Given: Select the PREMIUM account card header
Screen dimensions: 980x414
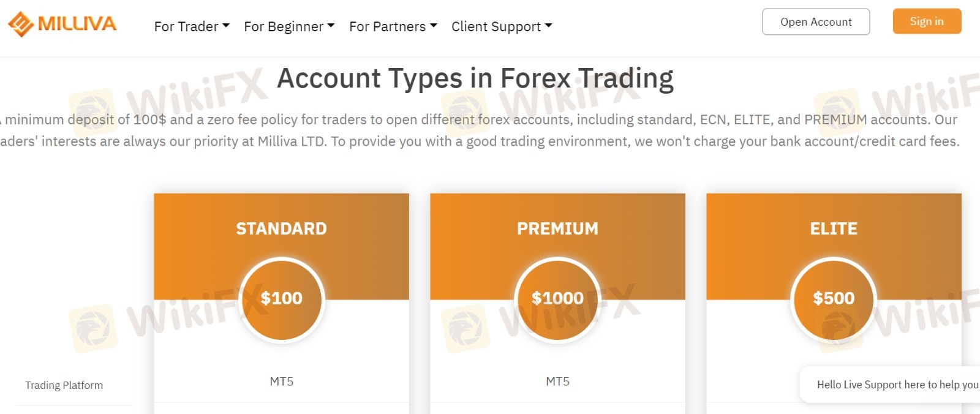Looking at the screenshot, I should coord(557,228).
